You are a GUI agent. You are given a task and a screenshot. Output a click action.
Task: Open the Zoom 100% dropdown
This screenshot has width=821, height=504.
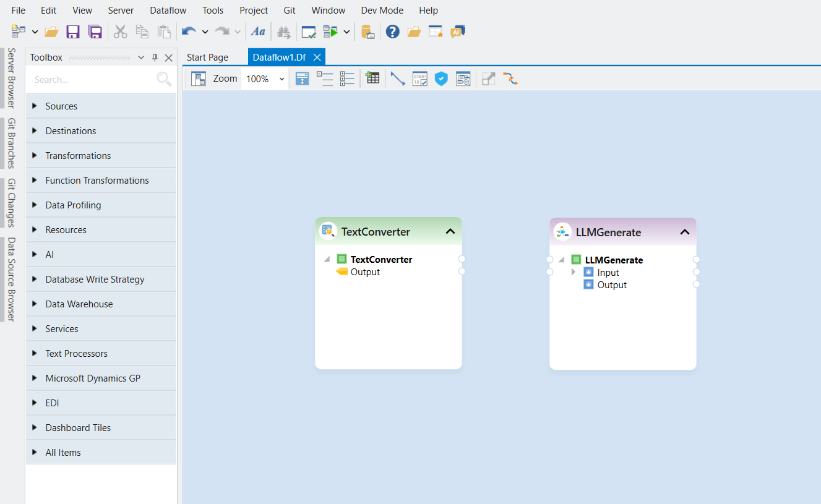282,79
